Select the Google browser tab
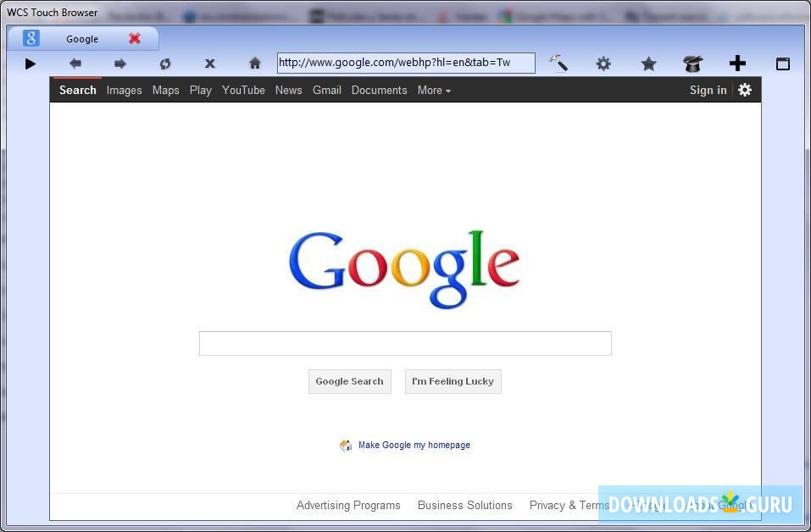 click(81, 38)
